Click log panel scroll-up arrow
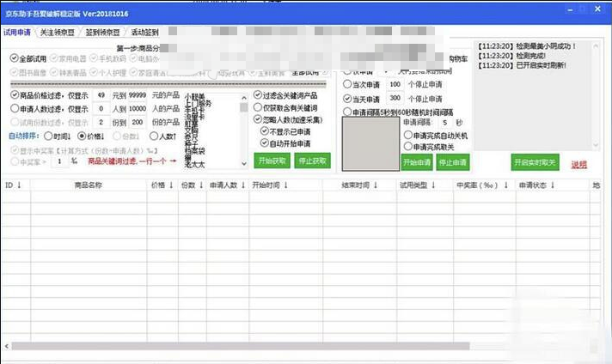 point(596,46)
